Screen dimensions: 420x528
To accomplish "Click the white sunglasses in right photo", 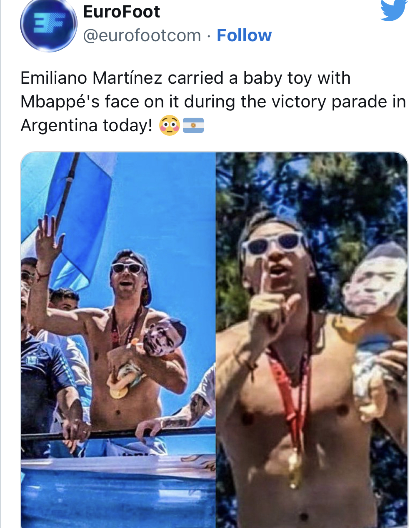I will coord(274,245).
